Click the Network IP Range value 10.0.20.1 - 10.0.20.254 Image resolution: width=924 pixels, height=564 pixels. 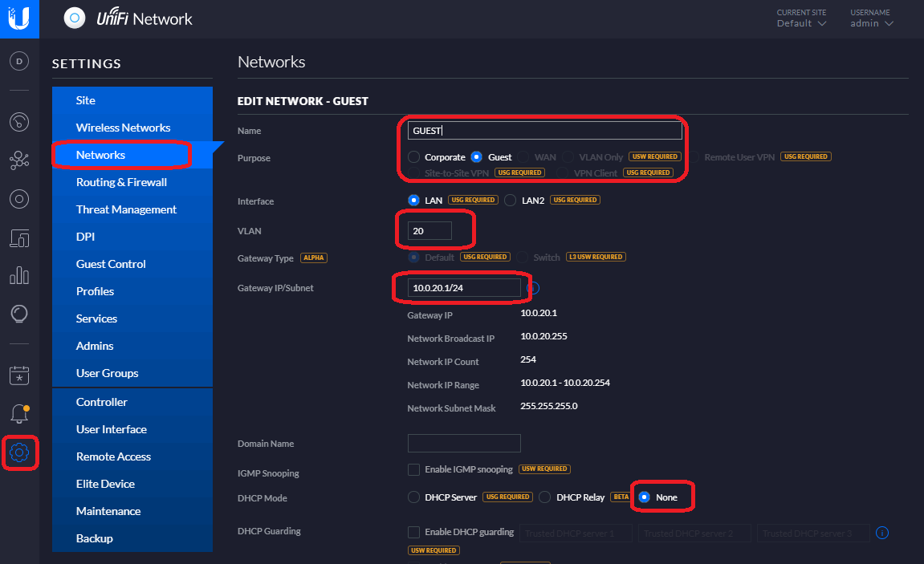[565, 383]
